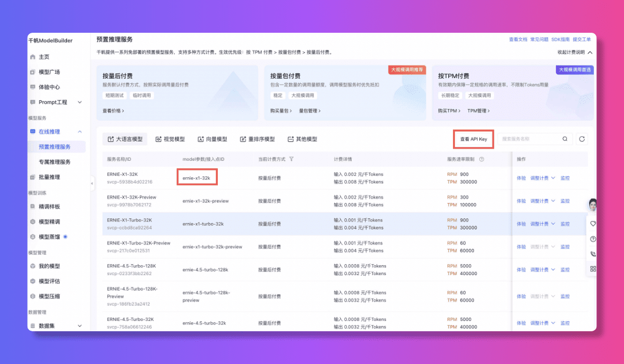
Task: Collapse the 在线推理 menu chevron
Action: click(80, 132)
